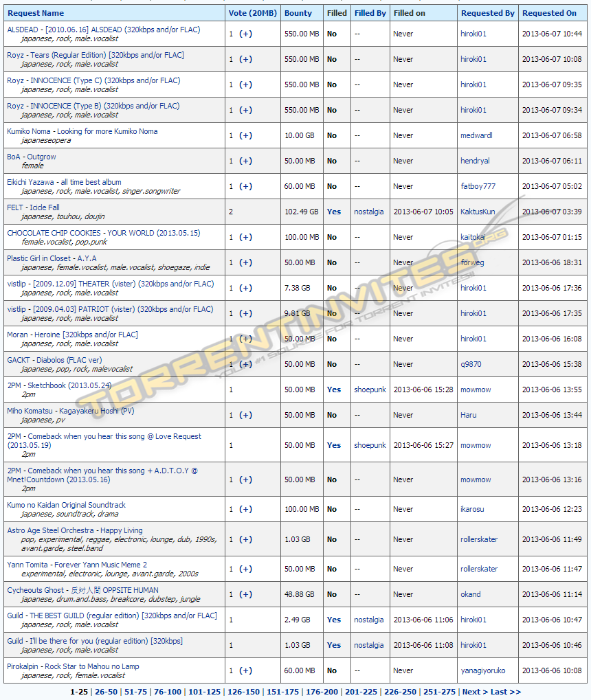Screen dimensions: 591x700
Task: Open yanagiyoruko's user profile
Action: pyautogui.click(x=483, y=671)
